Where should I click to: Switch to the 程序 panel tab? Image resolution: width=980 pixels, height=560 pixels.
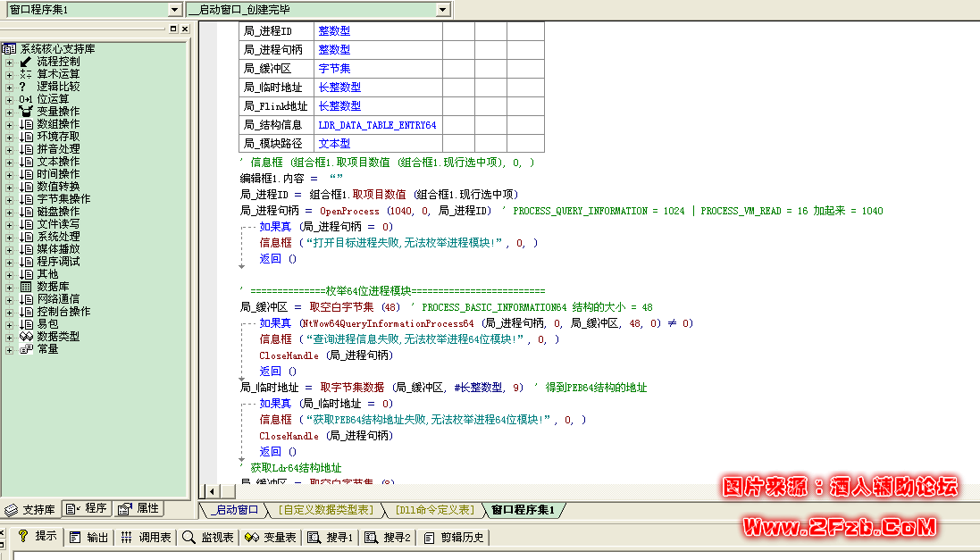[x=88, y=509]
